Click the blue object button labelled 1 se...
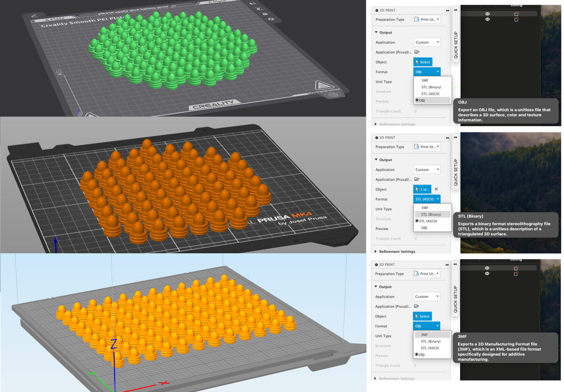The height and width of the screenshot is (392, 564). [422, 189]
